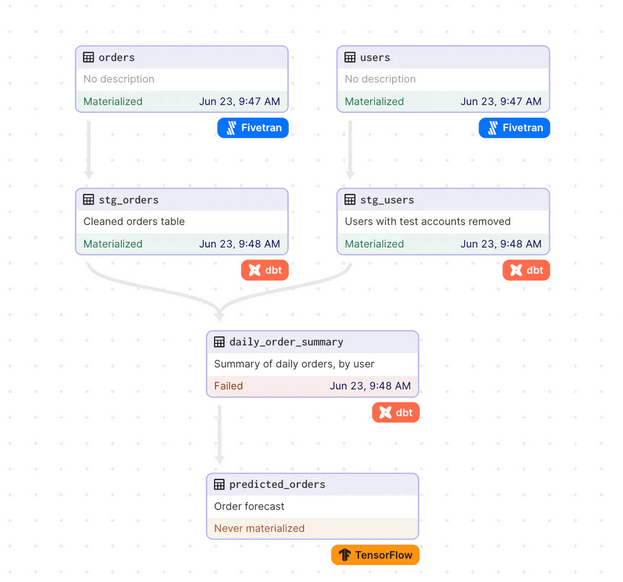Click the table icon beside stg_users
623x582 pixels.
pyautogui.click(x=350, y=200)
